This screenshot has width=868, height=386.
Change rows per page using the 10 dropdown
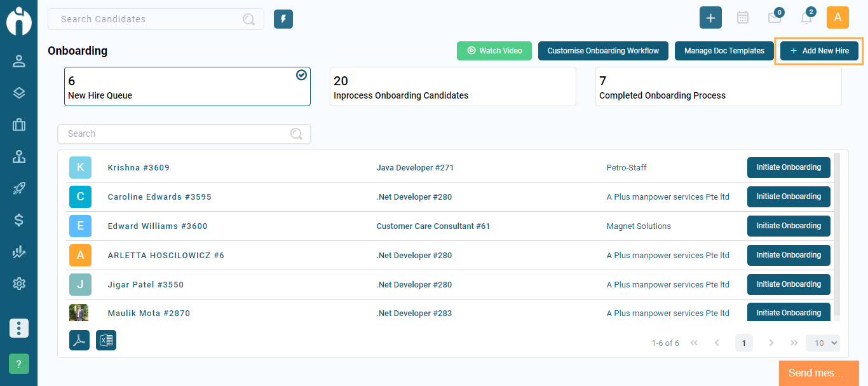822,343
